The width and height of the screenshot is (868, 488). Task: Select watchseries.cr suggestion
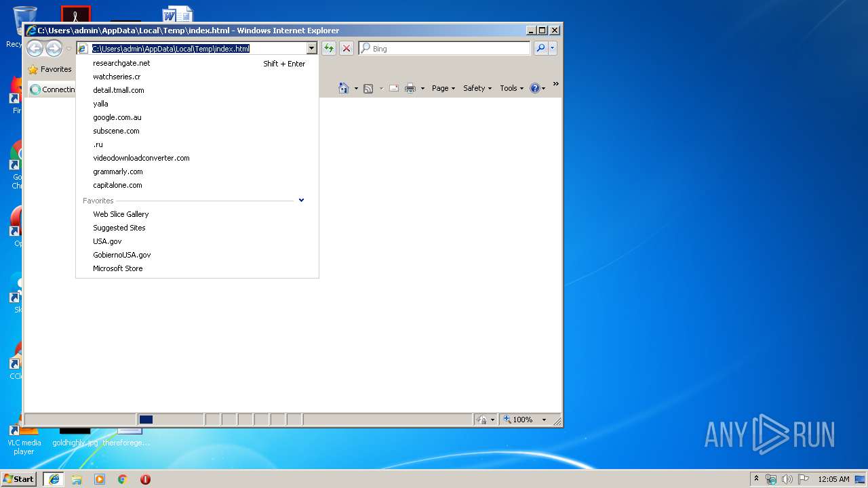point(117,77)
